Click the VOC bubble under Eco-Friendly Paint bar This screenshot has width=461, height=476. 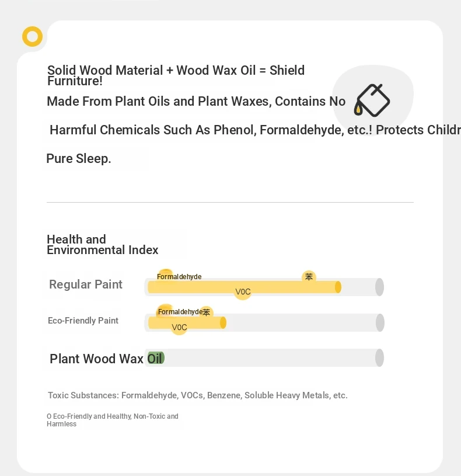[179, 327]
